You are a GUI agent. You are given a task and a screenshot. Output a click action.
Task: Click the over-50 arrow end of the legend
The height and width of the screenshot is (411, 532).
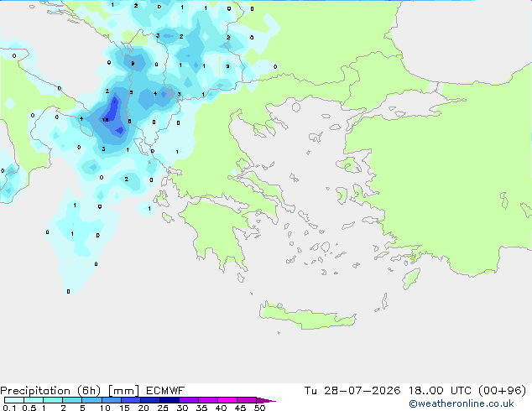pos(266,400)
